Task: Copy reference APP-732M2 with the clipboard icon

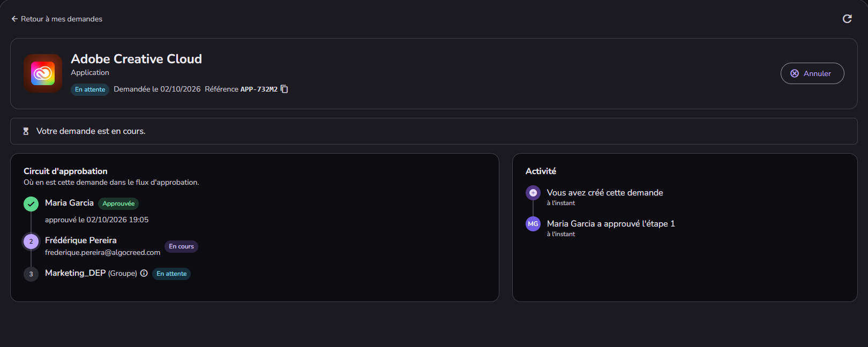Action: 285,89
